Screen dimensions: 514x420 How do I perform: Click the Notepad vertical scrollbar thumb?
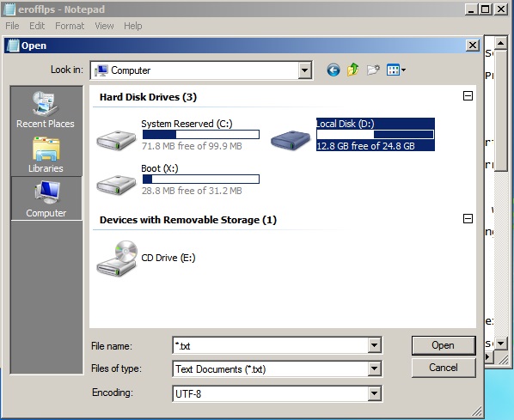click(500, 110)
